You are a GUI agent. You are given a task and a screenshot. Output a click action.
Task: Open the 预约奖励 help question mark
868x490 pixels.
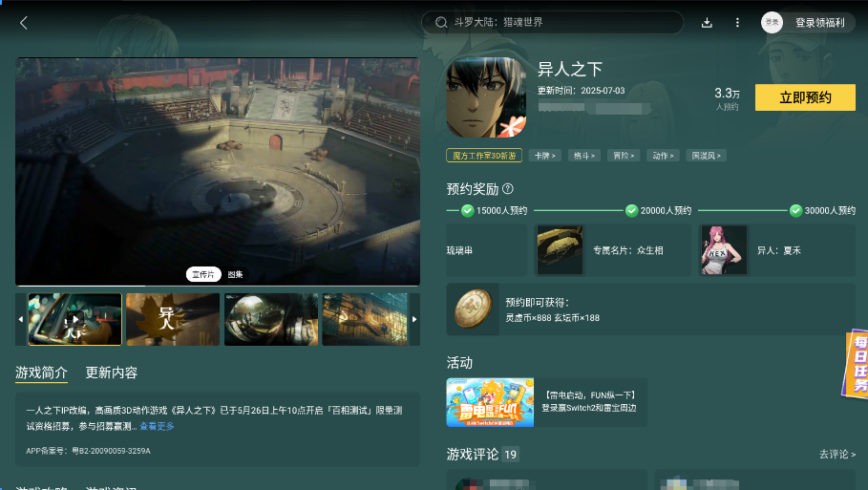click(508, 189)
